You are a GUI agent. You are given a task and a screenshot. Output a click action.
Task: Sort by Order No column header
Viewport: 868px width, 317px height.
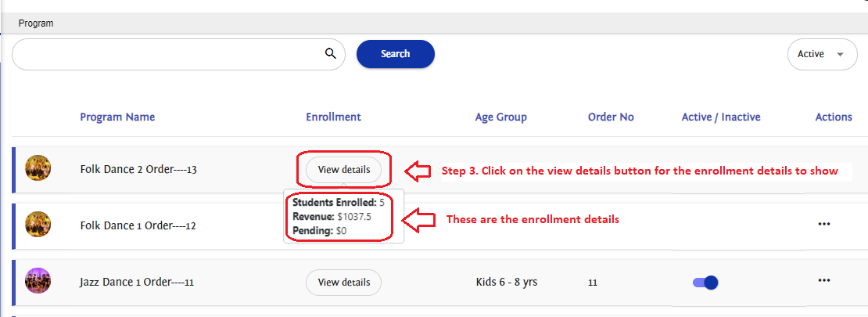611,117
